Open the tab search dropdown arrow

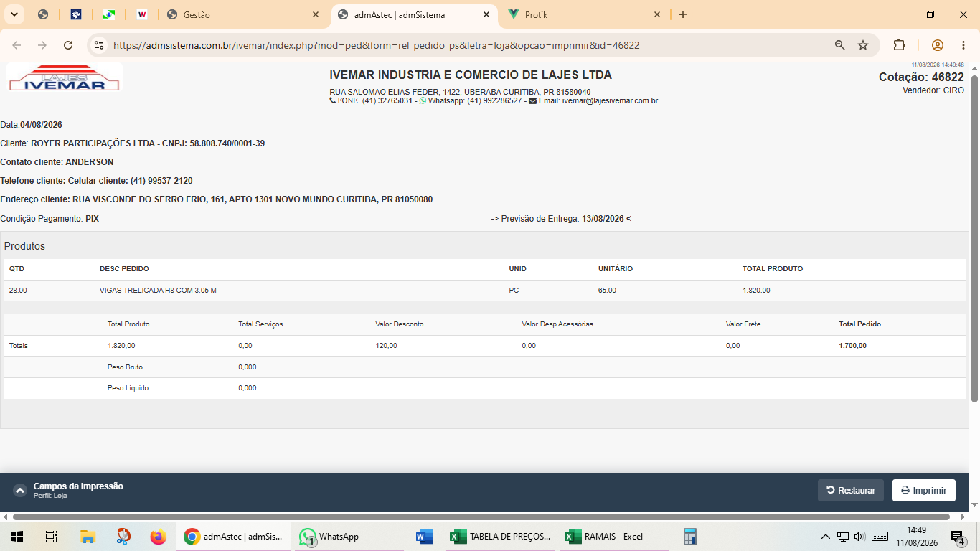pyautogui.click(x=14, y=14)
